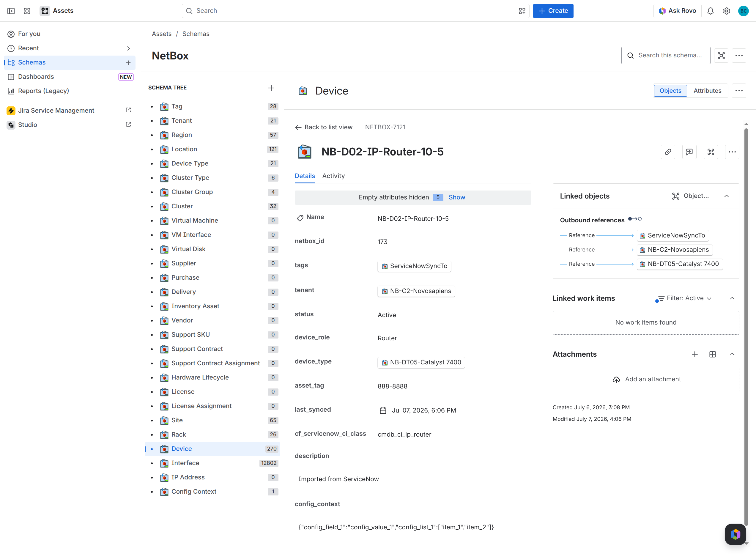Switch to Objects tab
756x554 pixels.
670,91
